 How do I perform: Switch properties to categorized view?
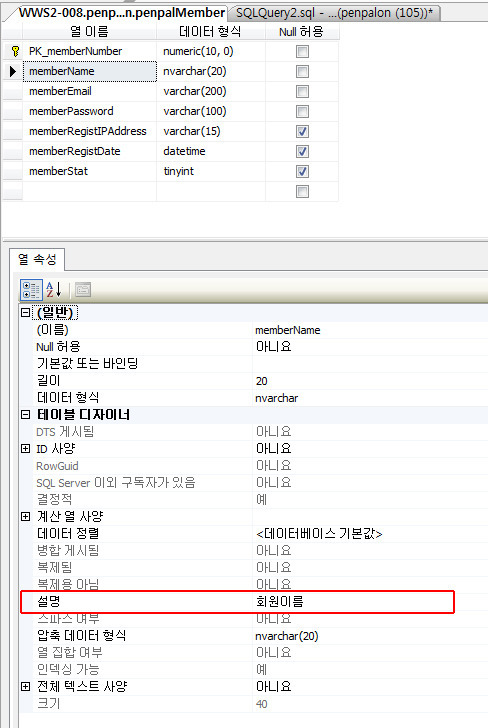click(x=32, y=290)
